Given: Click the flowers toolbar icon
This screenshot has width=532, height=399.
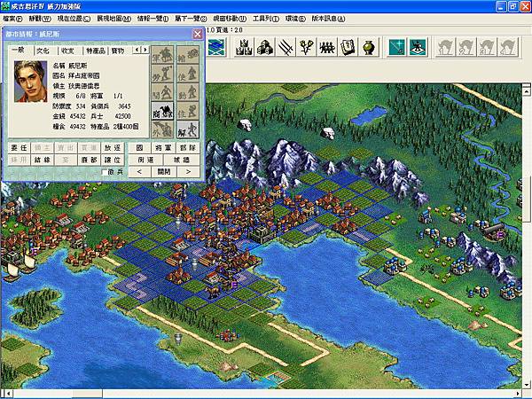Looking at the screenshot, I should 306,47.
